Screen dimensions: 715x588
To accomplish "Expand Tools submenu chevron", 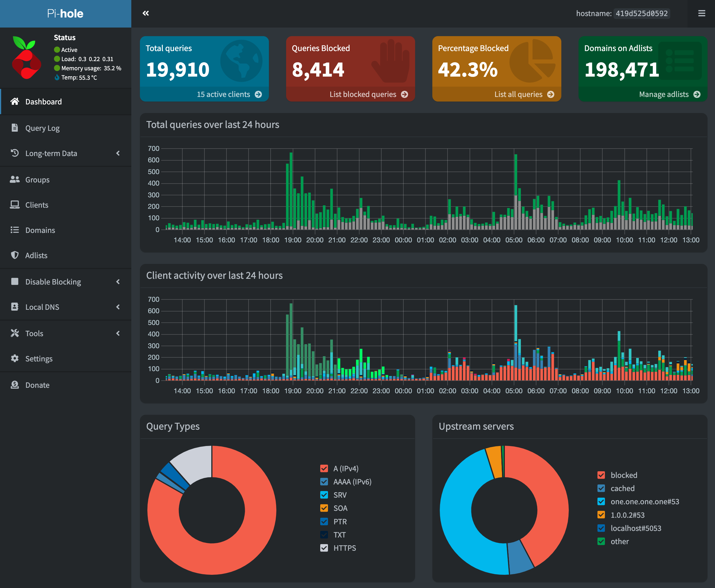I will pyautogui.click(x=118, y=333).
